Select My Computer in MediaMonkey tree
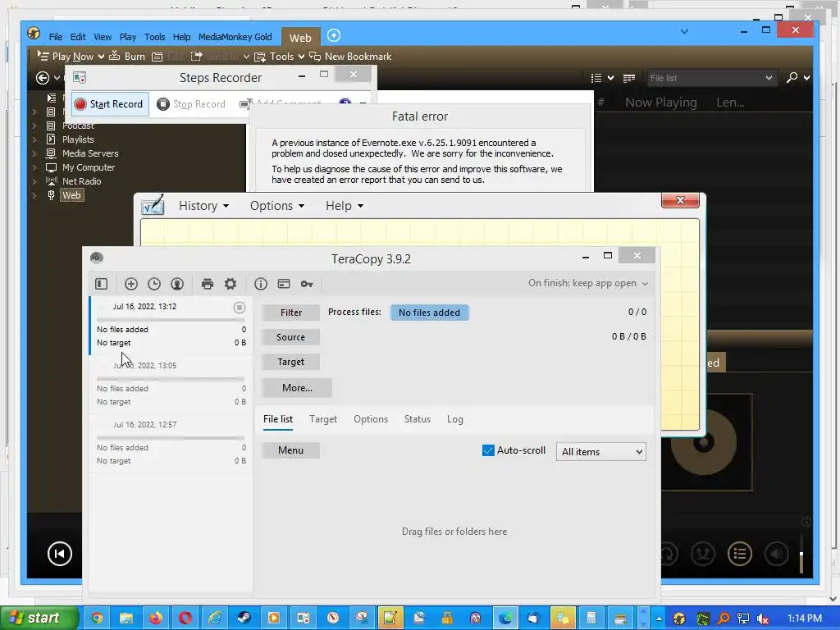This screenshot has width=840, height=630. (89, 167)
